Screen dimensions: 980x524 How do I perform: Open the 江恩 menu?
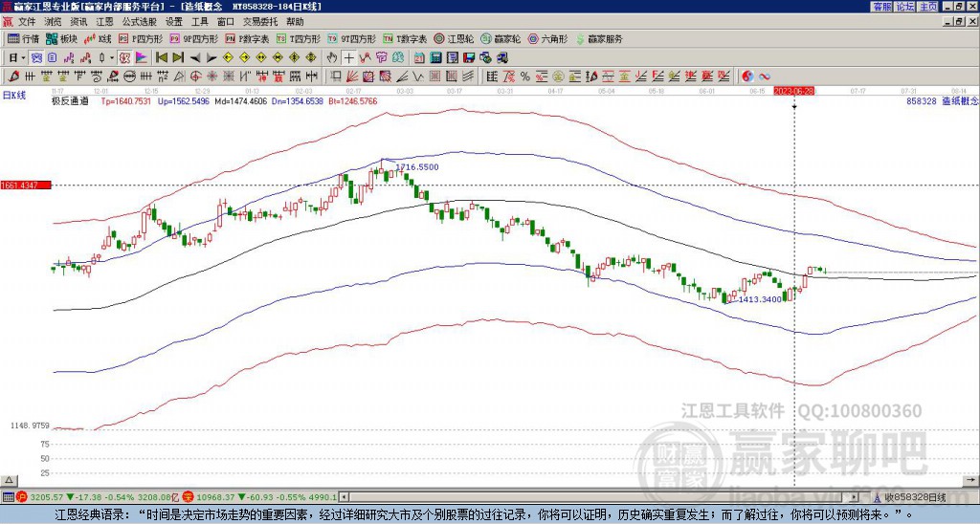105,22
